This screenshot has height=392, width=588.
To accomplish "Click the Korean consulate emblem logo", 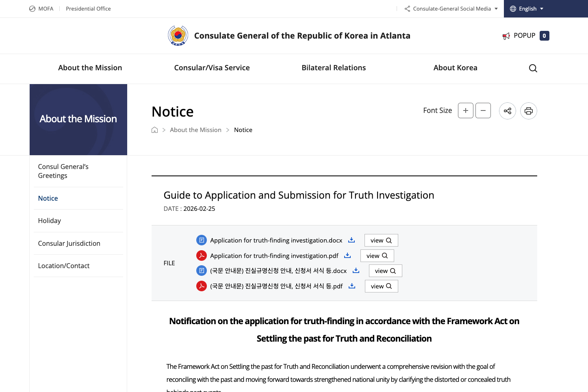I will tap(178, 35).
